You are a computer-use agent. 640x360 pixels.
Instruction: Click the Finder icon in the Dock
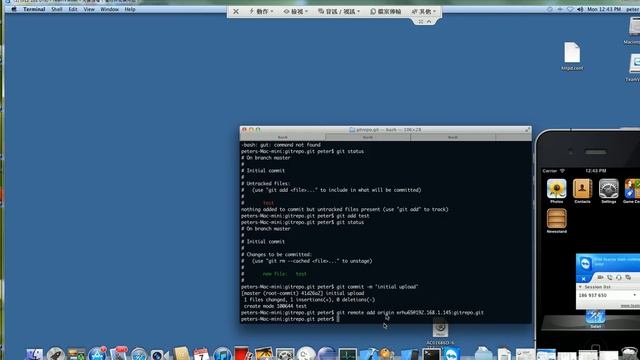[x=35, y=354]
